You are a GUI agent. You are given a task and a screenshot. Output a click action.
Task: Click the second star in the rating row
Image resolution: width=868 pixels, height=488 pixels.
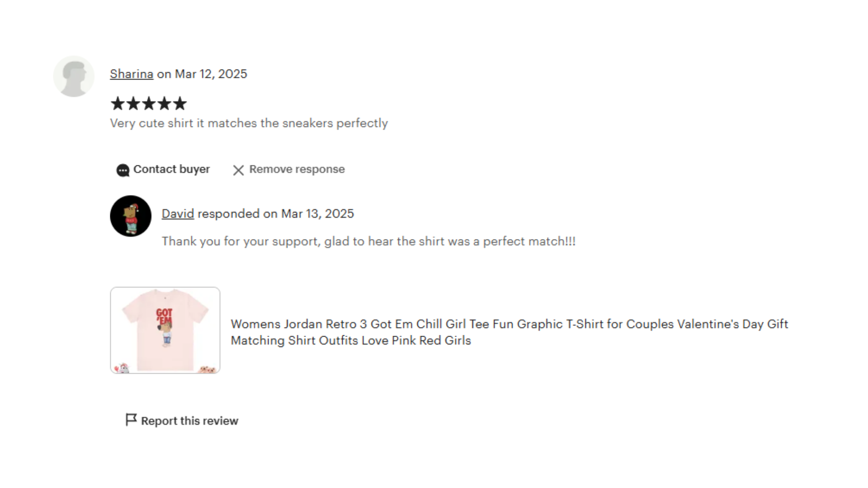tap(133, 103)
